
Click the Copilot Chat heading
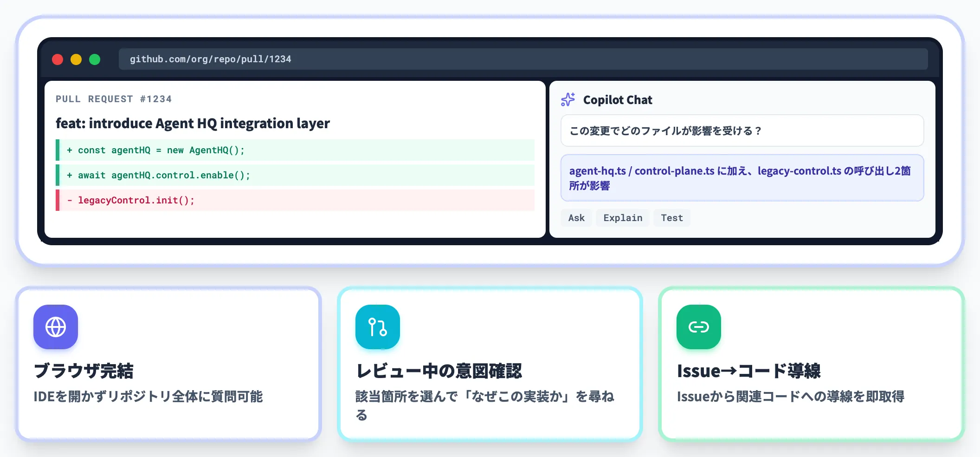(x=618, y=100)
